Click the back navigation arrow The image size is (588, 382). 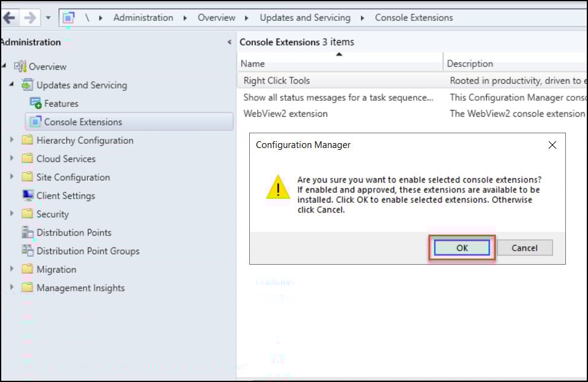pos(9,18)
